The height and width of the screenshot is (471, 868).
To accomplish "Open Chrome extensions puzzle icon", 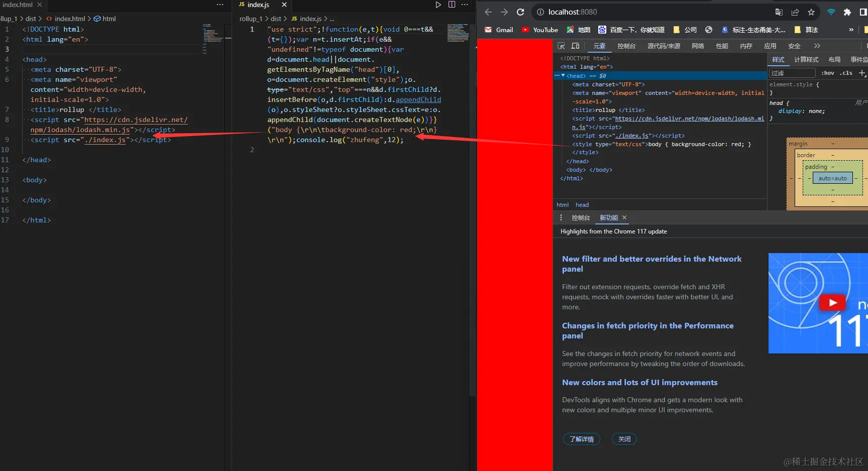I will coord(847,12).
